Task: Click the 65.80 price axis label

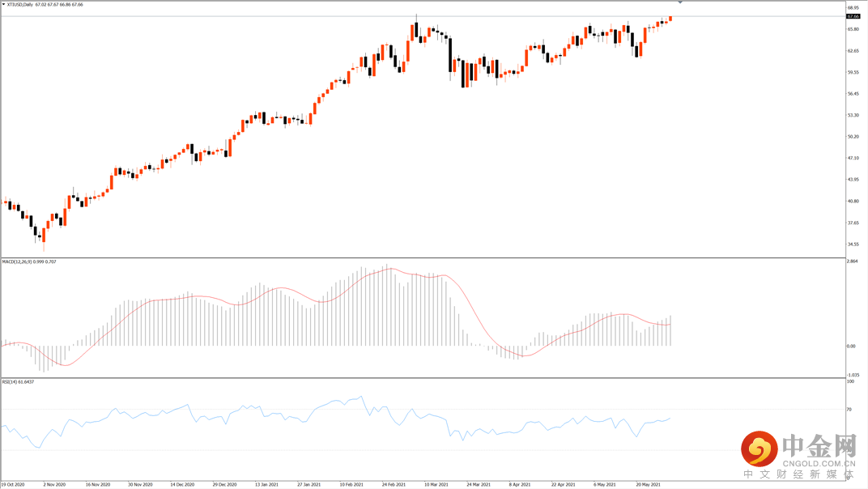Action: click(853, 29)
